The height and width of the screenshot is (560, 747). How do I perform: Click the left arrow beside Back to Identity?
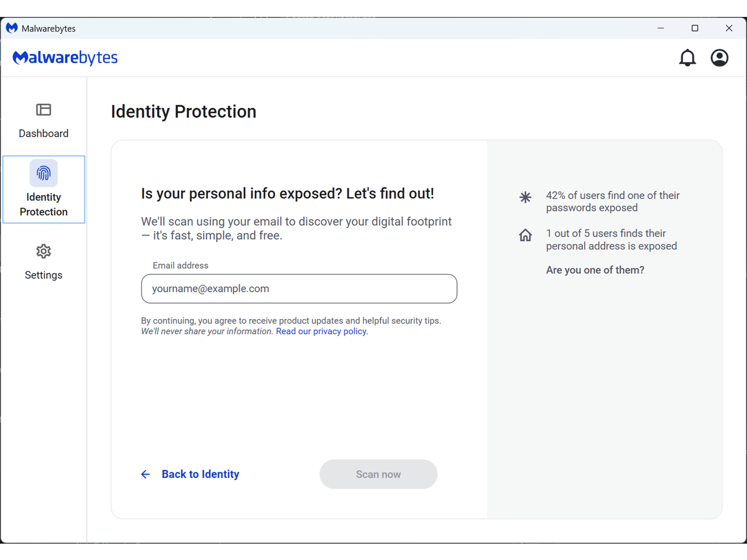point(145,474)
